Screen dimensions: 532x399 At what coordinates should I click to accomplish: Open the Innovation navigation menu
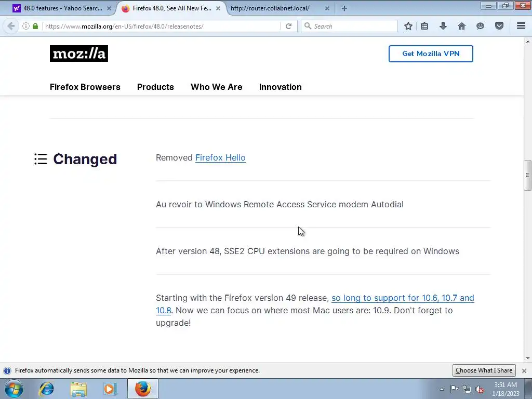click(280, 87)
